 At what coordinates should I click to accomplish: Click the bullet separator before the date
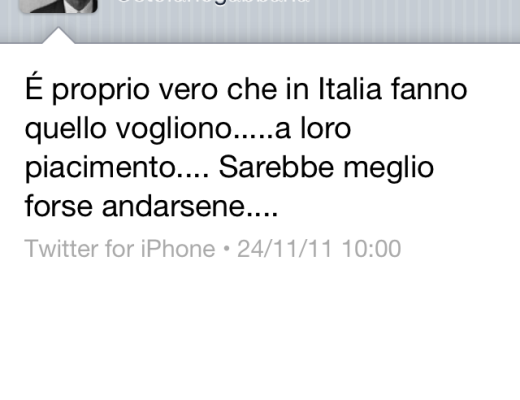pos(226,249)
